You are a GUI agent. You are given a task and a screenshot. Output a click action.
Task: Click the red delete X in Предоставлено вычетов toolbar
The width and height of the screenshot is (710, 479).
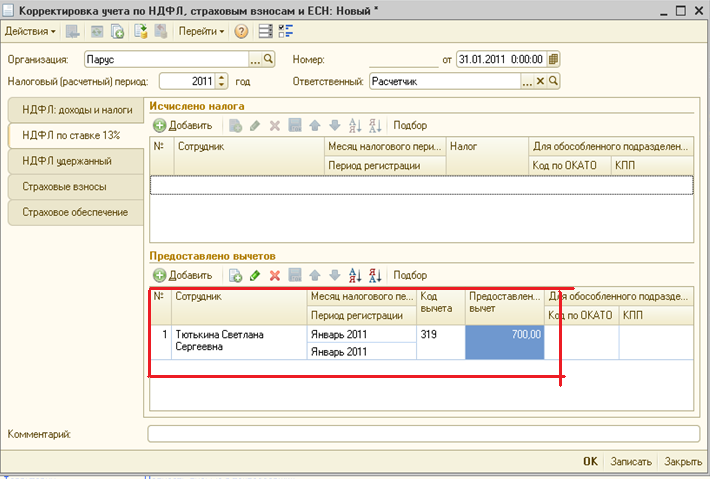pos(275,275)
